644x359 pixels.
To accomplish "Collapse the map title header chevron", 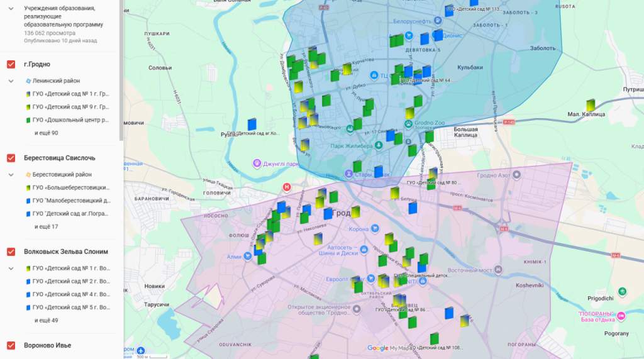I will click(x=11, y=8).
